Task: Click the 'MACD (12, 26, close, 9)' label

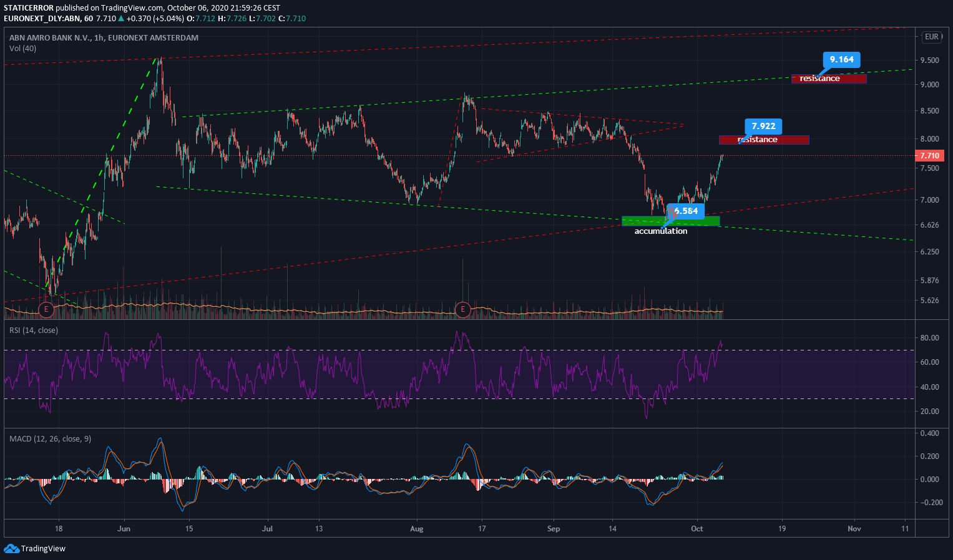Action: click(x=50, y=439)
